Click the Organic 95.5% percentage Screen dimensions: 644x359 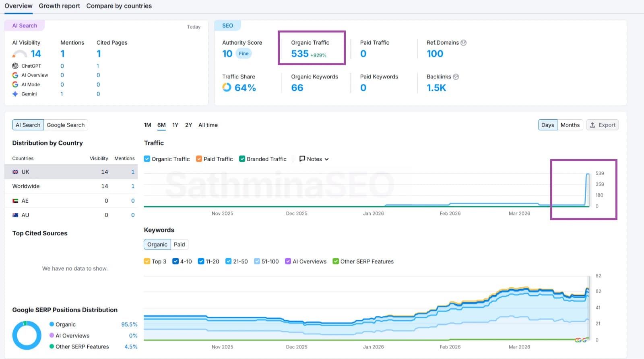[x=129, y=324]
